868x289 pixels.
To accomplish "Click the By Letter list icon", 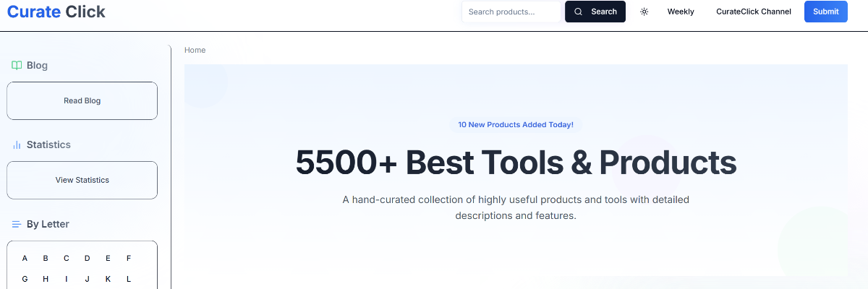I will [17, 224].
